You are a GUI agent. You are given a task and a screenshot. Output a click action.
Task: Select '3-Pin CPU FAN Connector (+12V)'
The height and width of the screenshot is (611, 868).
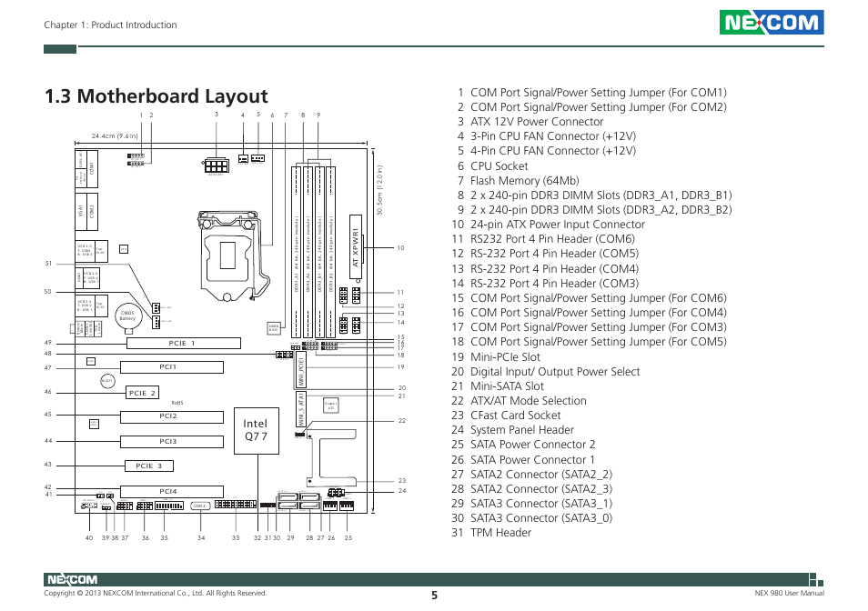coord(553,136)
